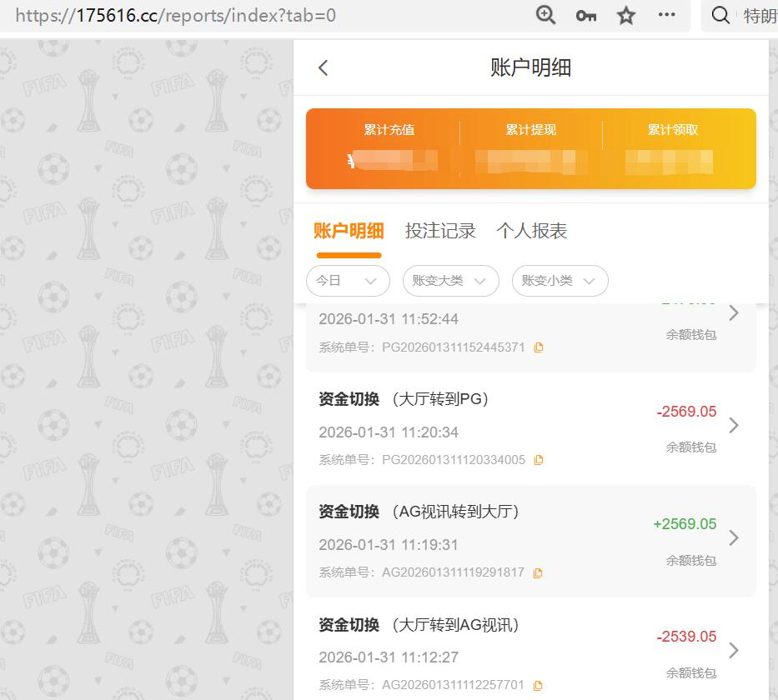778x700 pixels.
Task: Expand the -2569.05 大厅转到PG transaction row
Action: 733,425
